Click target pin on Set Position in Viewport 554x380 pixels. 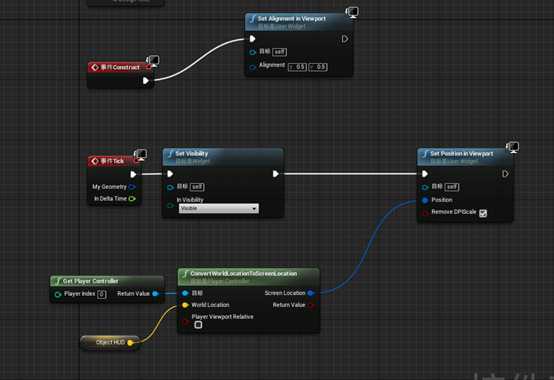425,187
